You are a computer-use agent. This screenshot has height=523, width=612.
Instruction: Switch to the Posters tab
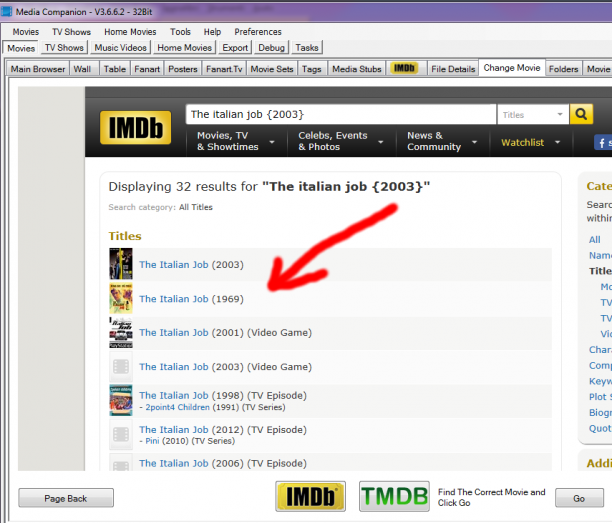click(183, 69)
